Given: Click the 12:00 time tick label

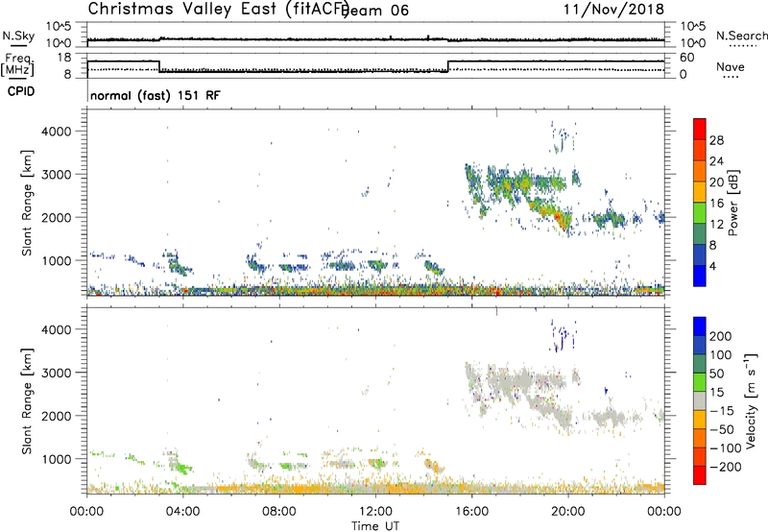Looking at the screenshot, I should [375, 512].
